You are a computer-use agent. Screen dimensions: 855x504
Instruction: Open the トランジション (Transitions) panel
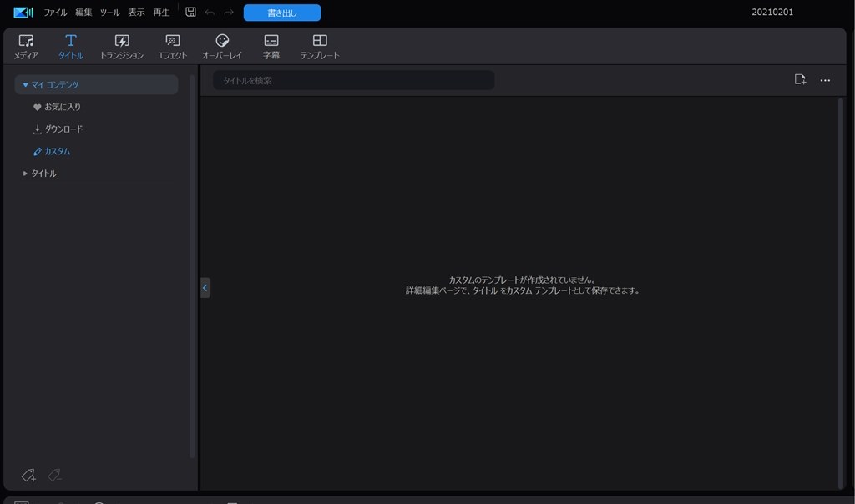(x=124, y=46)
